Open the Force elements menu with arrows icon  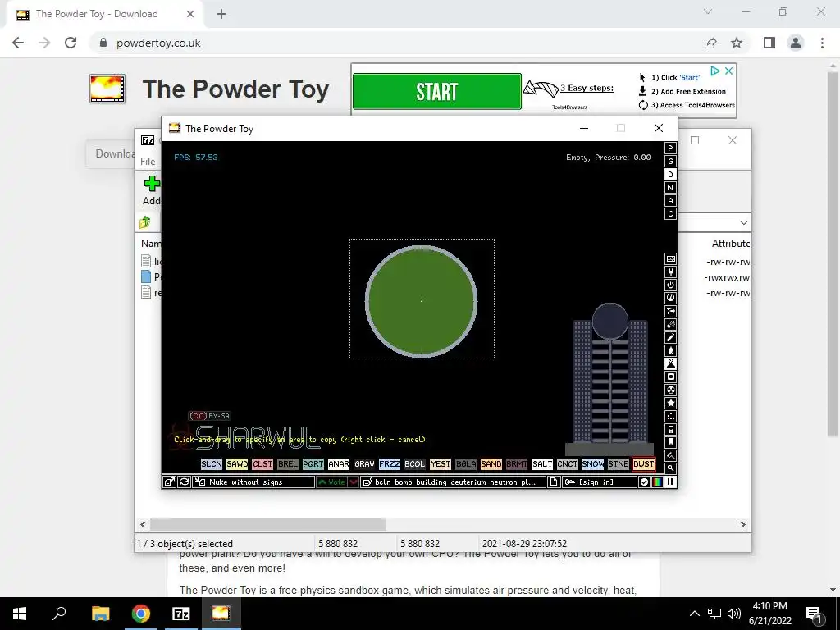pos(670,311)
